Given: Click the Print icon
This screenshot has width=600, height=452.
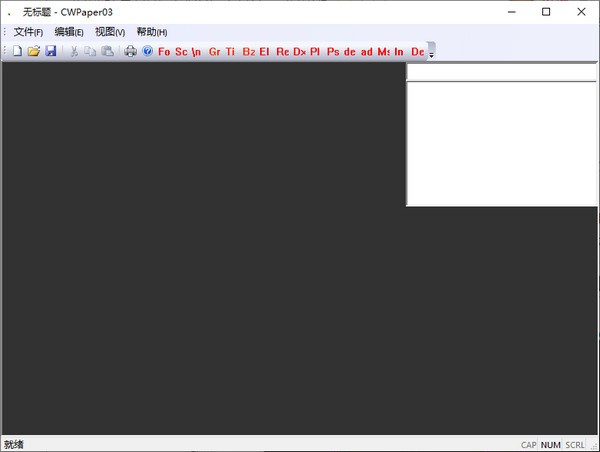Looking at the screenshot, I should [130, 51].
